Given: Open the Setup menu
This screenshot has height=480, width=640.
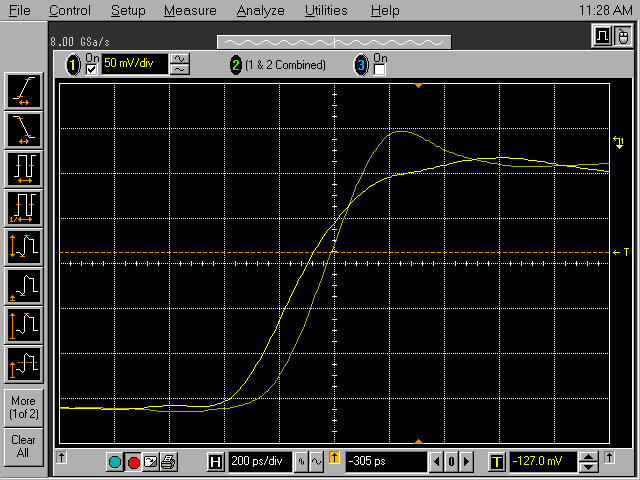Looking at the screenshot, I should click(x=128, y=10).
